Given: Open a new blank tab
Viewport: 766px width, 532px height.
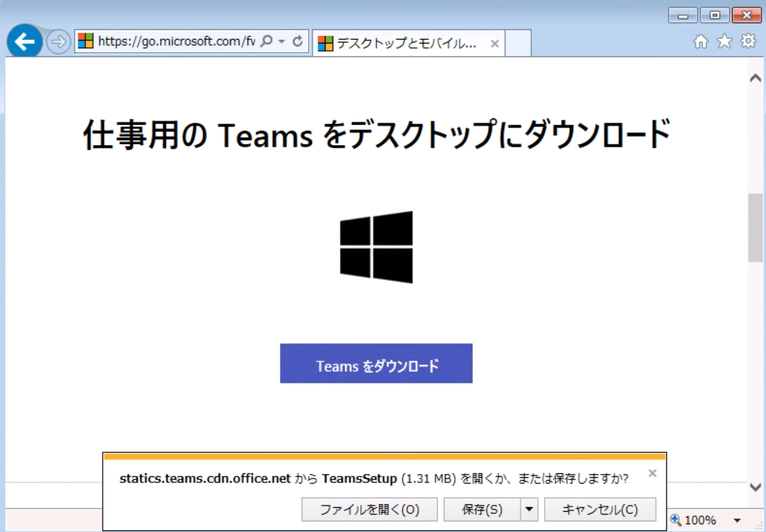Looking at the screenshot, I should point(518,43).
